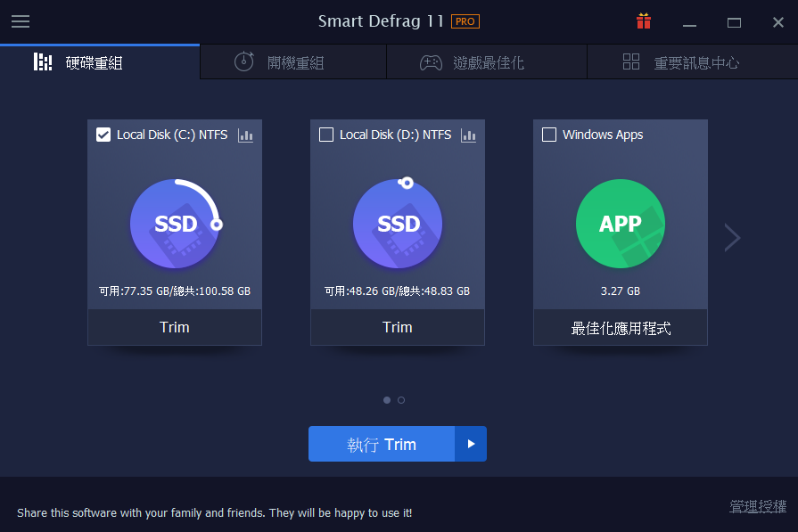Open disk map chart for Local Disk (D:)

coord(468,135)
